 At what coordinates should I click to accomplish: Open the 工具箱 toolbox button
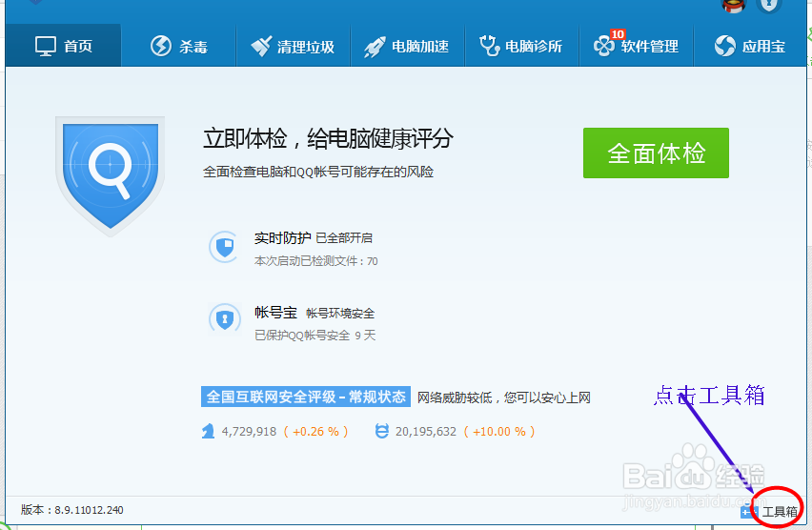tap(769, 512)
